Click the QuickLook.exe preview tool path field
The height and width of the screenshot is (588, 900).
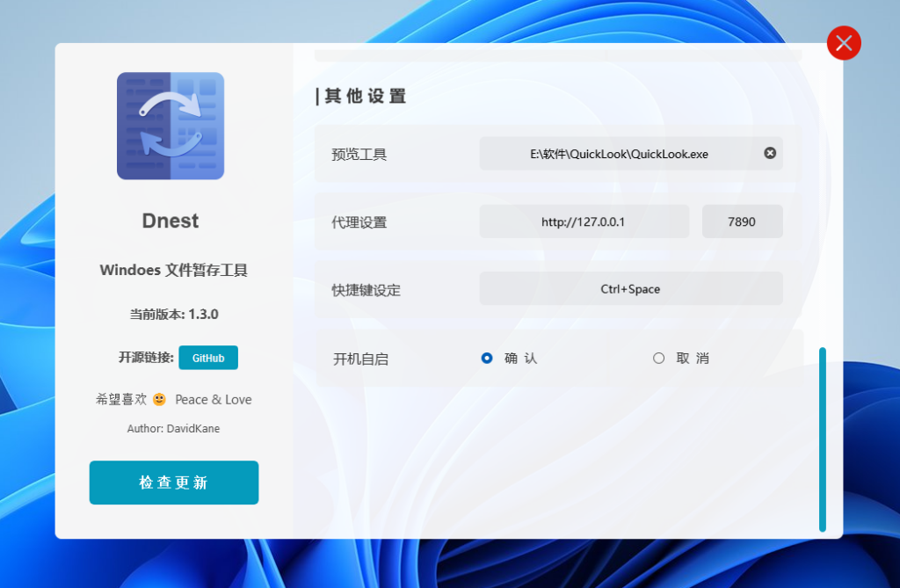click(x=631, y=153)
